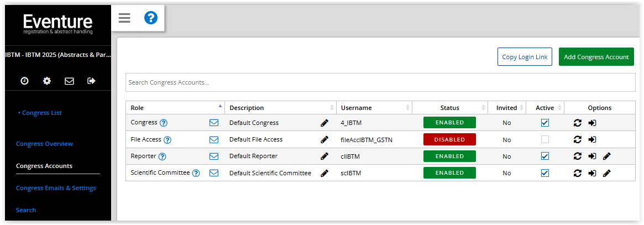Click the blue help question mark icon

pyautogui.click(x=151, y=18)
